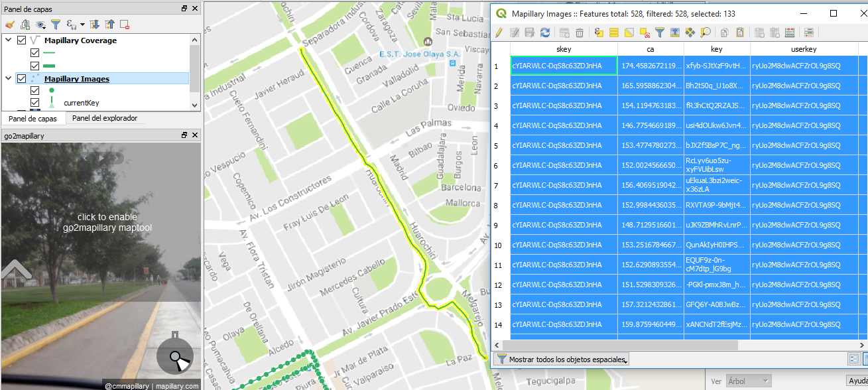Open the filter legend by expression dropdown arrow
The width and height of the screenshot is (868, 390).
point(82,25)
